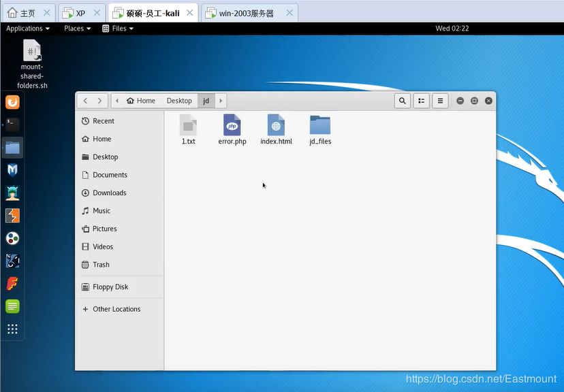This screenshot has height=392, width=564.
Task: Show all applications grid
Action: [x=12, y=329]
